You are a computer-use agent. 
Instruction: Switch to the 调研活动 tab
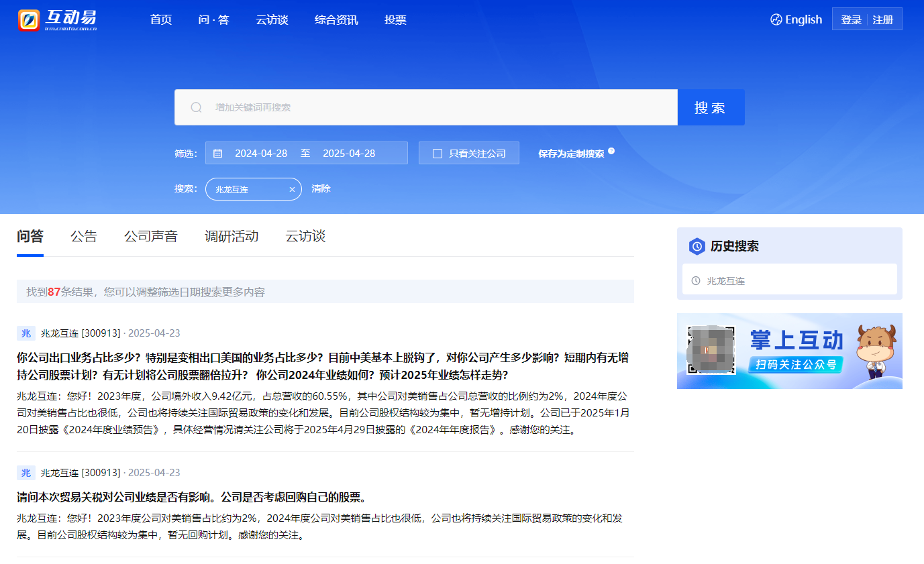tap(232, 236)
